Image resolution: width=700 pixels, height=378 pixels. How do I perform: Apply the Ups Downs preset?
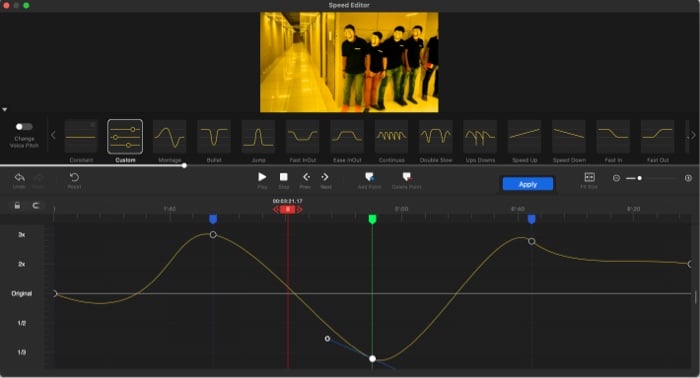pyautogui.click(x=480, y=137)
